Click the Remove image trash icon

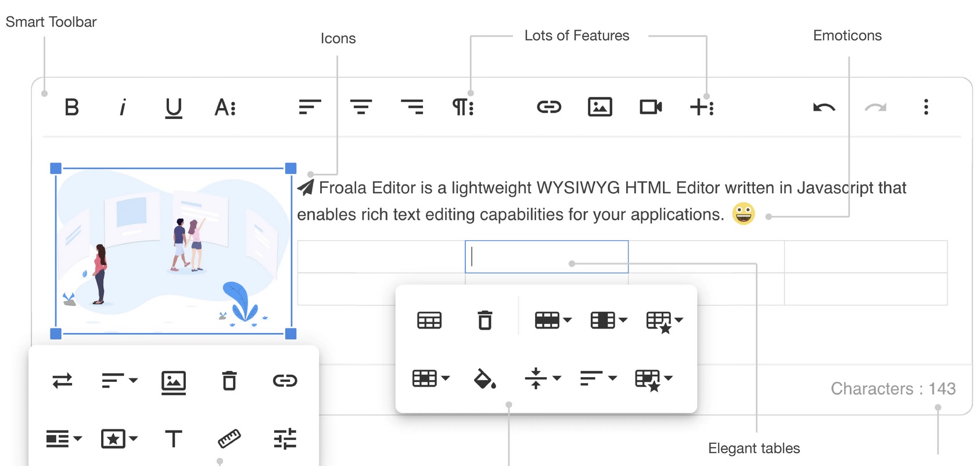(x=229, y=381)
